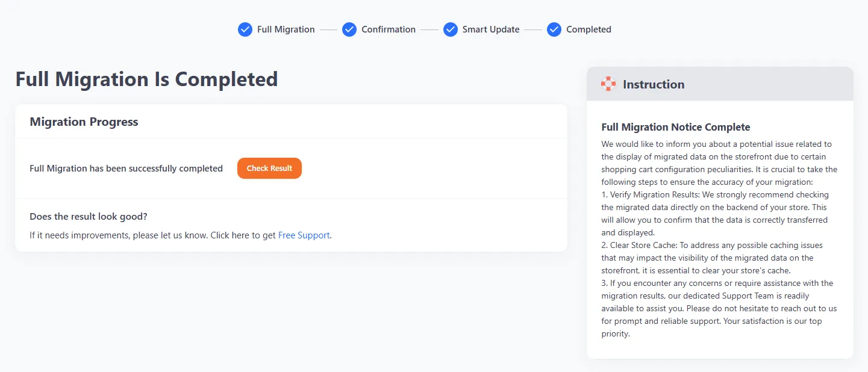Click the Full Migration completed checkmark icon

click(245, 29)
